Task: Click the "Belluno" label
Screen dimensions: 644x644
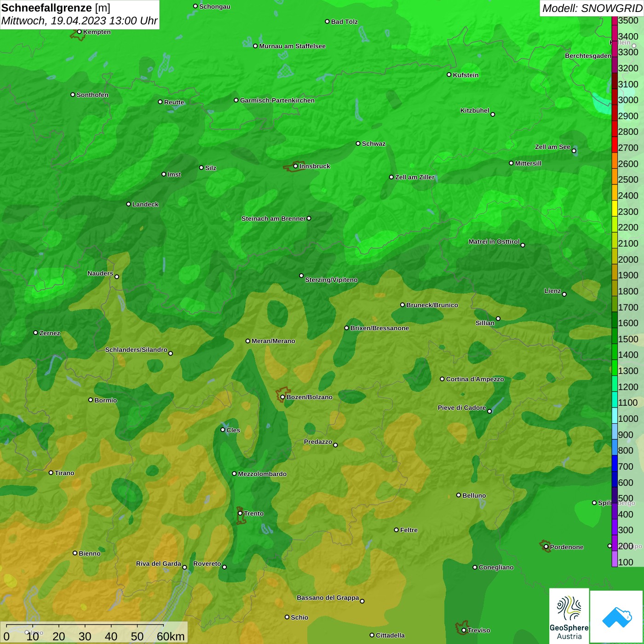Action: 474,495
